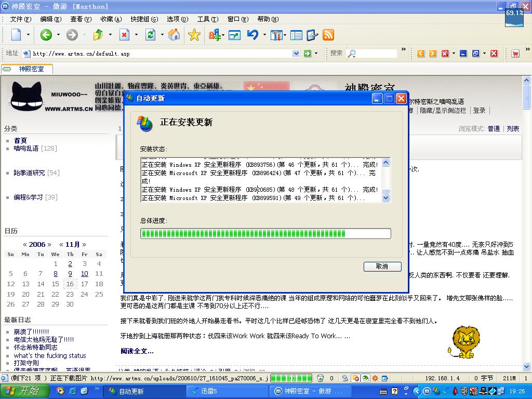
Task: Toggle the sidebar layout icon
Action: coord(296,35)
